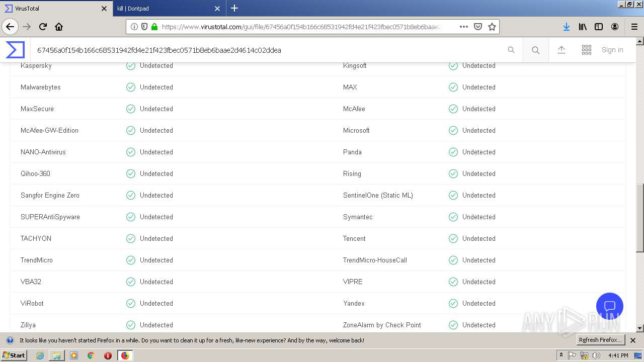The height and width of the screenshot is (362, 644).
Task: Click Undetected result for Qihoo-360
Action: [156, 174]
